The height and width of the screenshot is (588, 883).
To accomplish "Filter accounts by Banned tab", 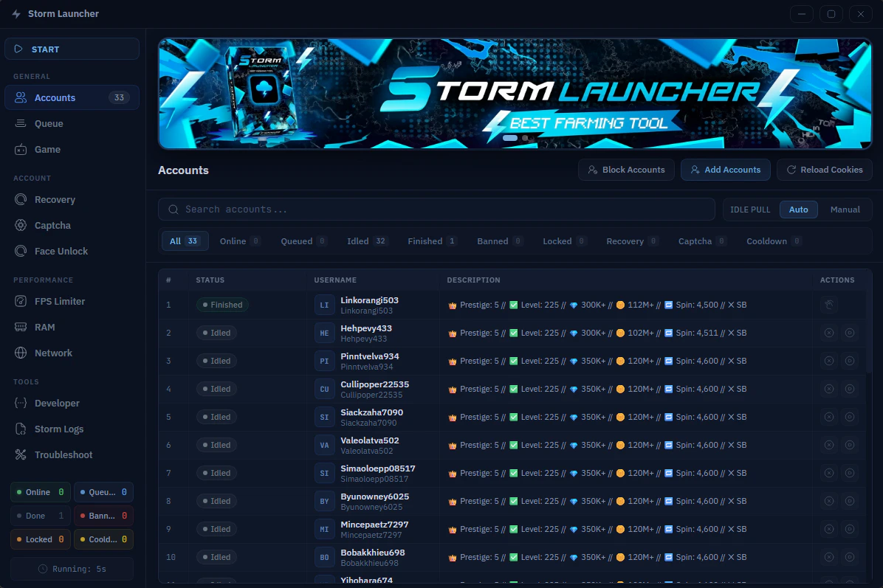I will tap(500, 241).
